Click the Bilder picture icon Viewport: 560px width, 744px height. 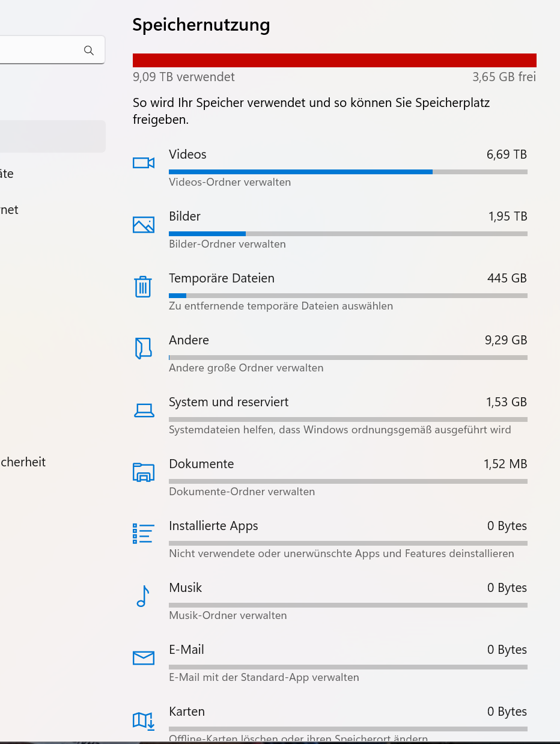point(143,225)
